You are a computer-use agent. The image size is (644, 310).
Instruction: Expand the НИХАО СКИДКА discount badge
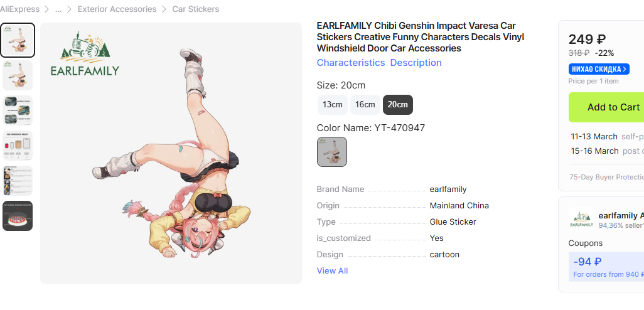coord(599,69)
